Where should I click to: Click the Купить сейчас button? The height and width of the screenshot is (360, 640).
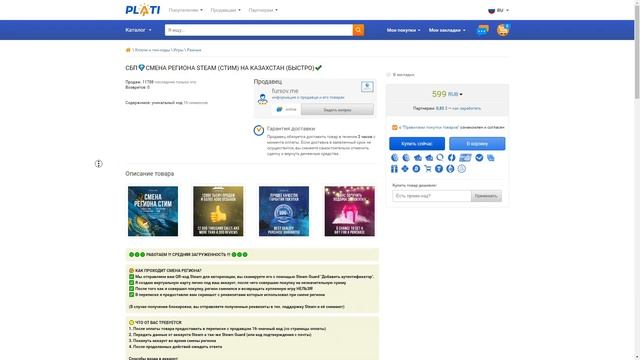pos(417,144)
